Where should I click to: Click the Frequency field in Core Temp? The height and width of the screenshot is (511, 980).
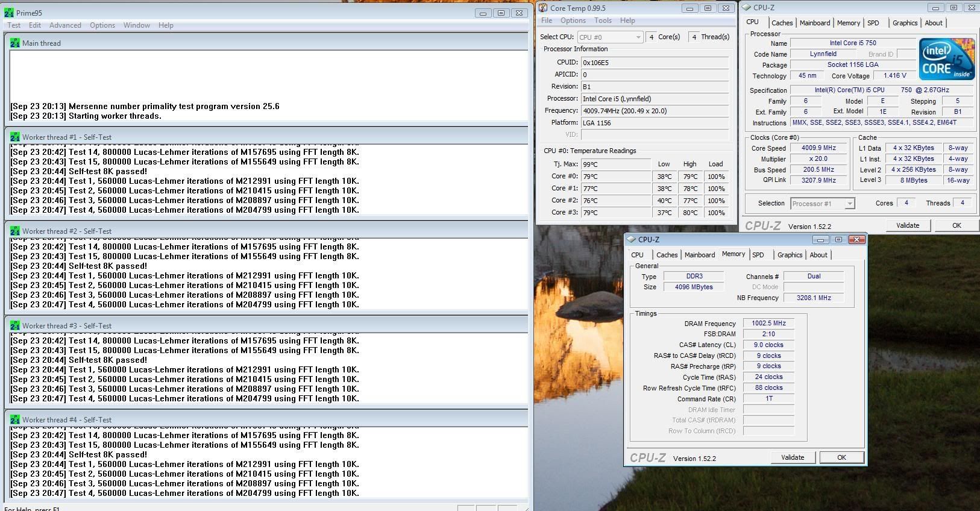(655, 111)
